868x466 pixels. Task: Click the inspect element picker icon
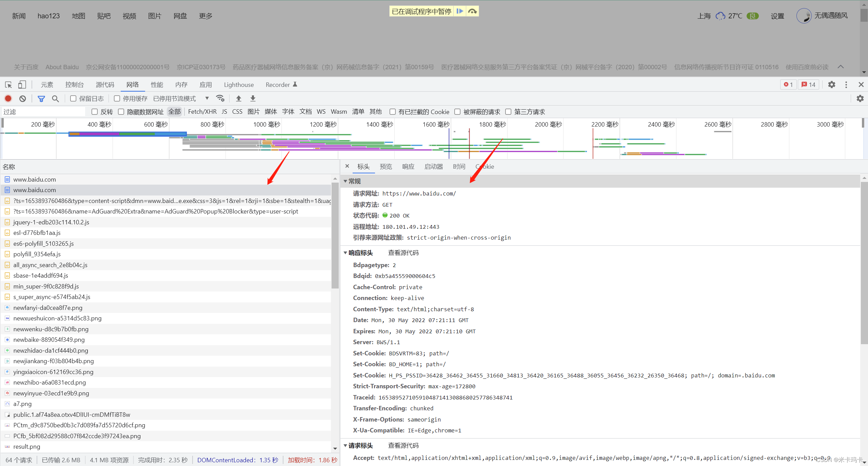tap(8, 85)
